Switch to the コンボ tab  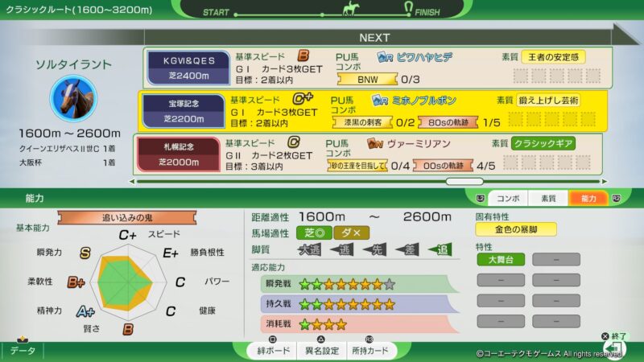[x=508, y=198]
